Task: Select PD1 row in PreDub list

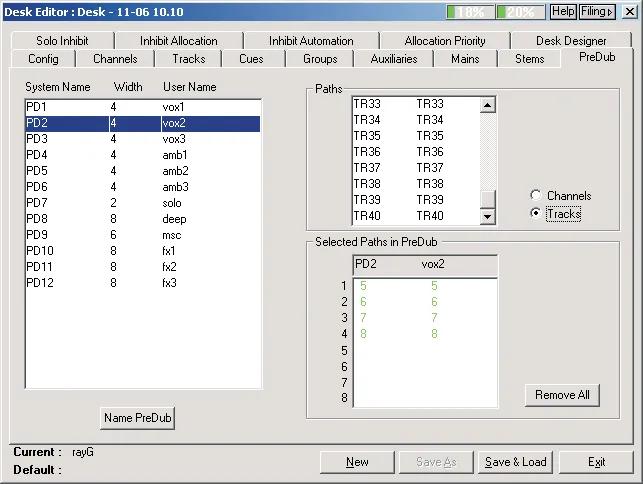Action: [x=143, y=107]
